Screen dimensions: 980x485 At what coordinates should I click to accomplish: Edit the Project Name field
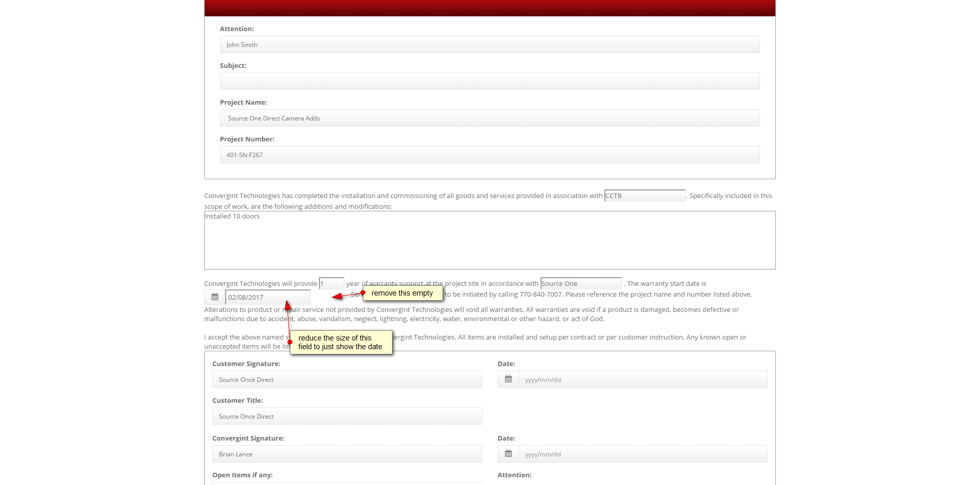click(490, 118)
